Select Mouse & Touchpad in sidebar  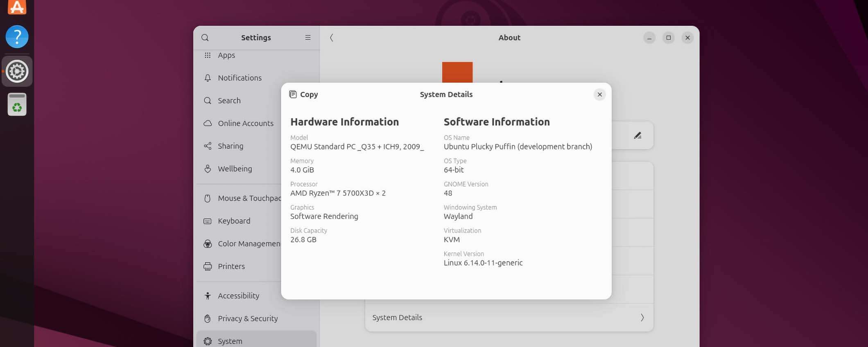256,198
